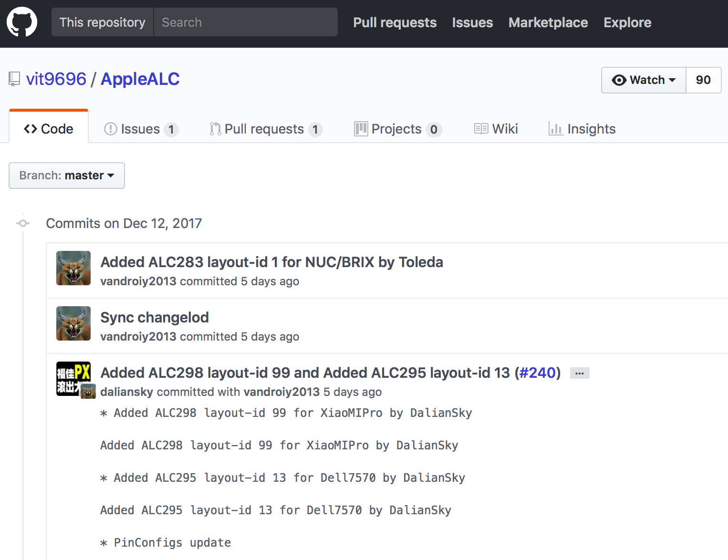Click the Pull requests tab merge icon
Screen dimensions: 728x560
(x=215, y=129)
